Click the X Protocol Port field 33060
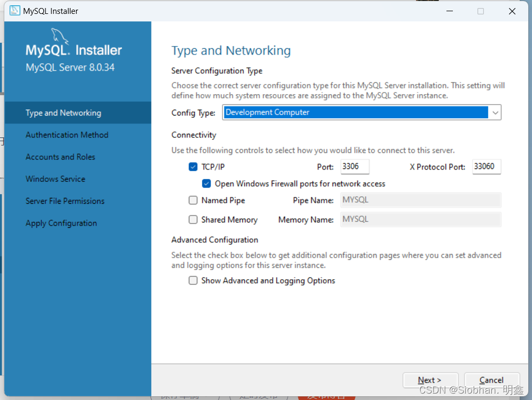Screen dimensions: 532x400 point(487,166)
